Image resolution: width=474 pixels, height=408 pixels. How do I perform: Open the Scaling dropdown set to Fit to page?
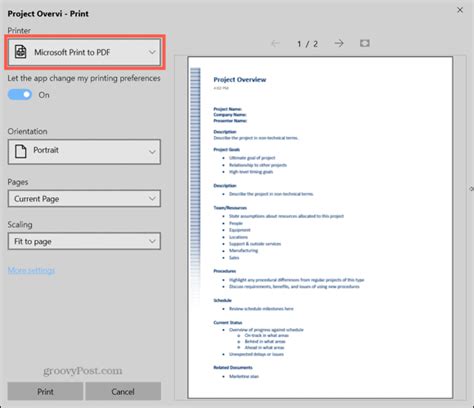click(x=84, y=241)
